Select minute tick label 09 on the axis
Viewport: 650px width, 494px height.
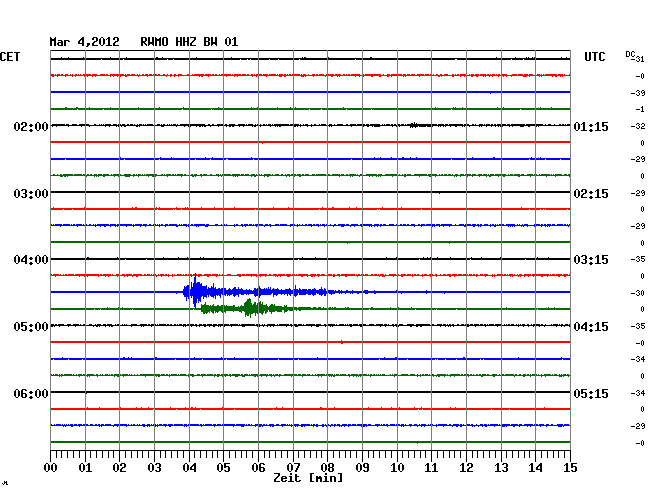coord(362,468)
